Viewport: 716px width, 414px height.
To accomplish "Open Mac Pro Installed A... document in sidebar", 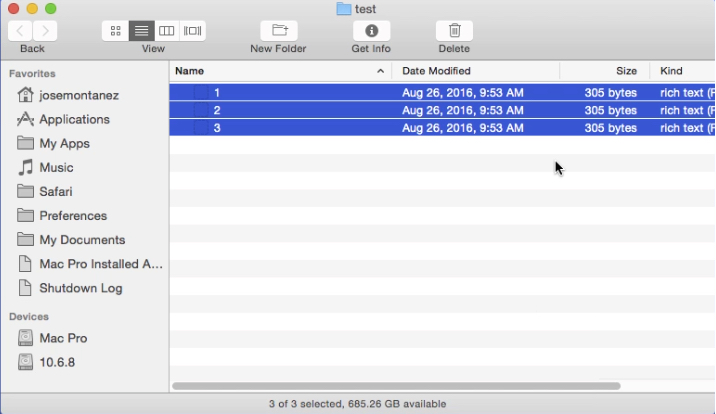I will pos(90,264).
